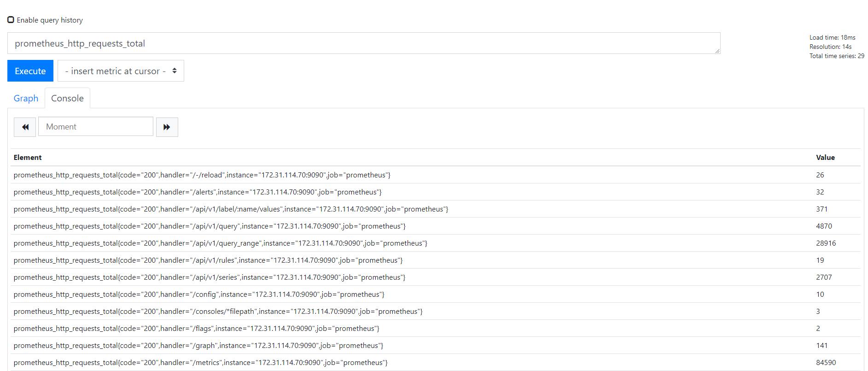
Task: Click the /api/v1/query_range series entry
Action: [220, 243]
